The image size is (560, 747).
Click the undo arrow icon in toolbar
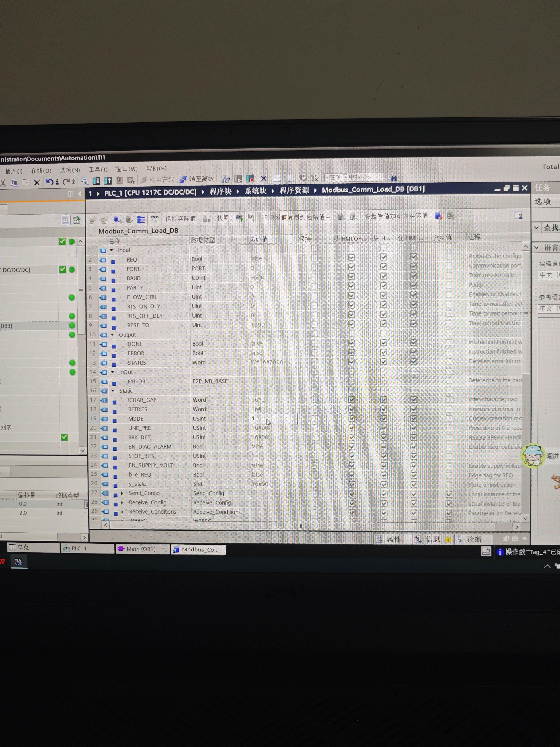tap(50, 182)
